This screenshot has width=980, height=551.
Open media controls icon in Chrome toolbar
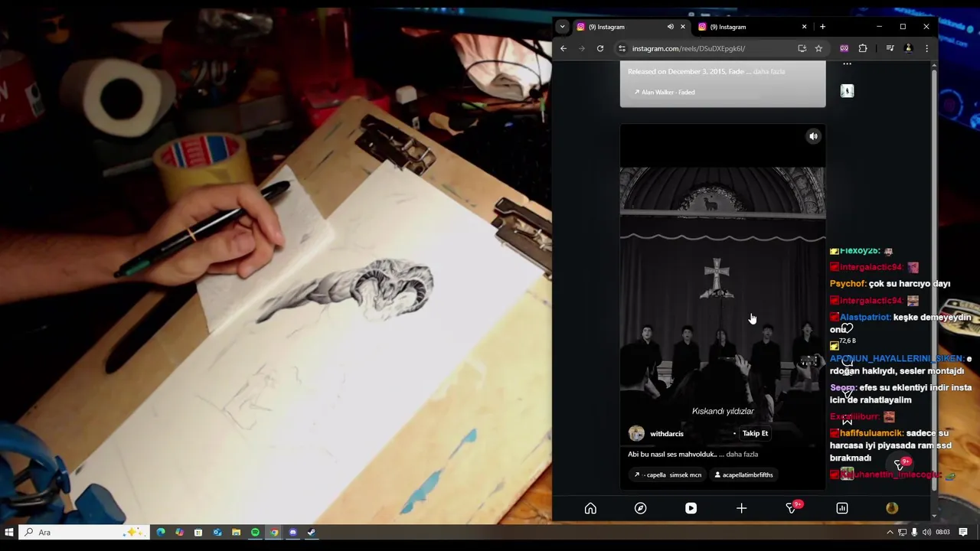coord(890,48)
